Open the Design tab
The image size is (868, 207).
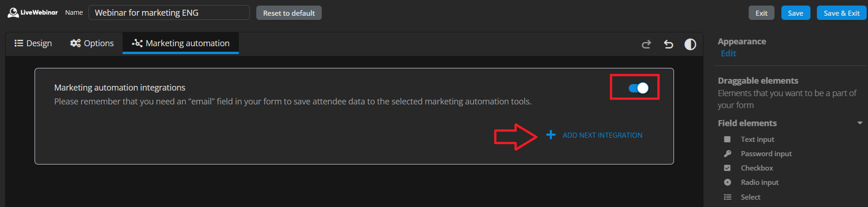click(33, 43)
